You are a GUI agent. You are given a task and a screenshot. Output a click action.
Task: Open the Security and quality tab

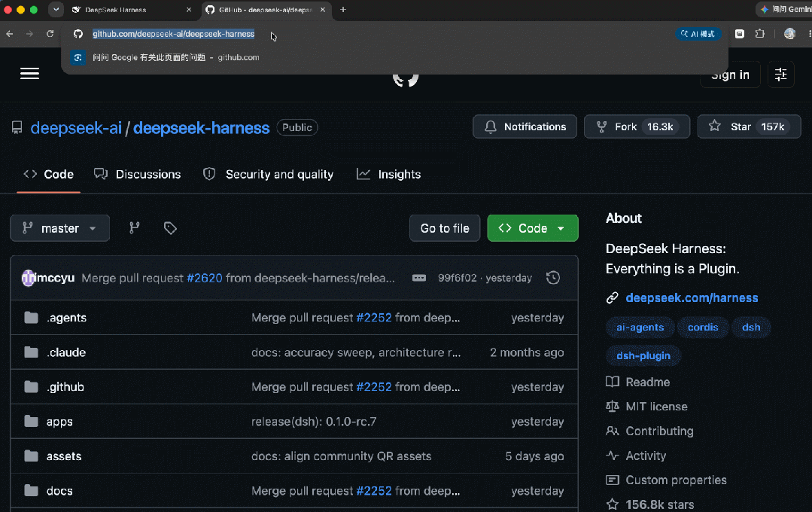point(268,174)
